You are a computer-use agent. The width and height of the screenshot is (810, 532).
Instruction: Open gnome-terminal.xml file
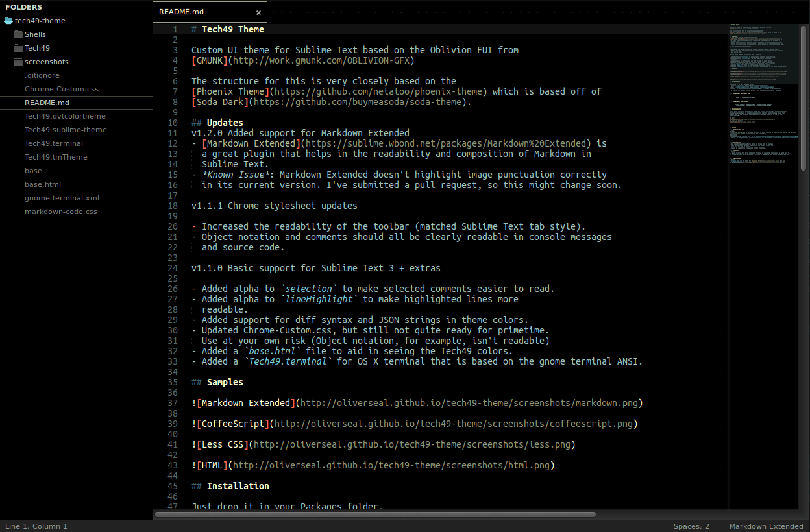click(62, 198)
